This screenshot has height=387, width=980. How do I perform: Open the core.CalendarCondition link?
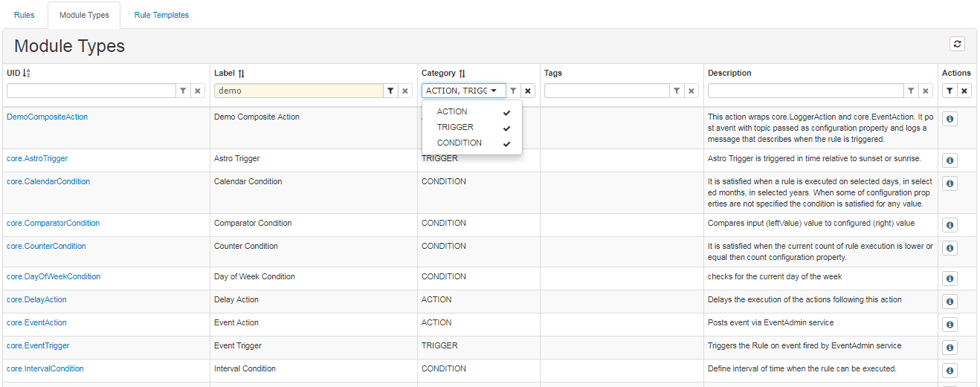pos(48,181)
